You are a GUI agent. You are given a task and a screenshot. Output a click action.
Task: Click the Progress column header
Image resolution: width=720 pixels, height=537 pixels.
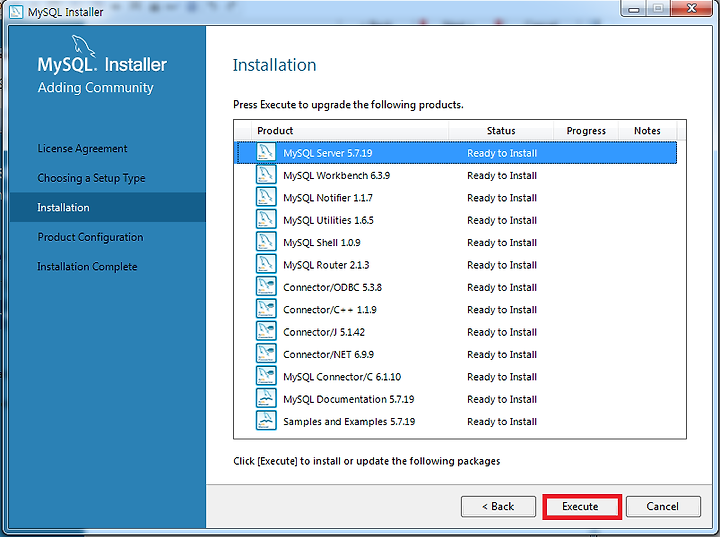tap(586, 130)
